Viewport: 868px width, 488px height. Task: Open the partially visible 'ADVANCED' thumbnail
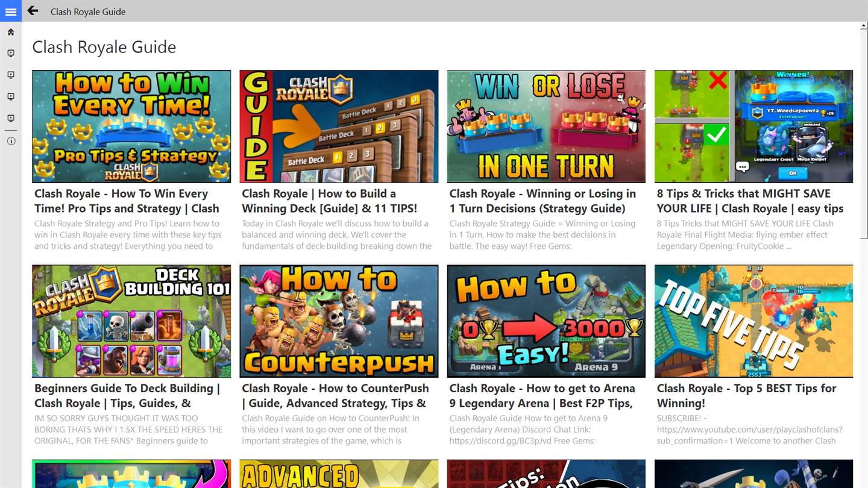coord(339,474)
